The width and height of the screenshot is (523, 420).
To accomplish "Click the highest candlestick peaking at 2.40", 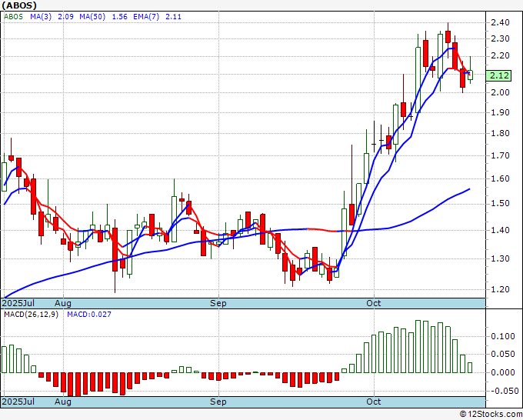I will [448, 36].
